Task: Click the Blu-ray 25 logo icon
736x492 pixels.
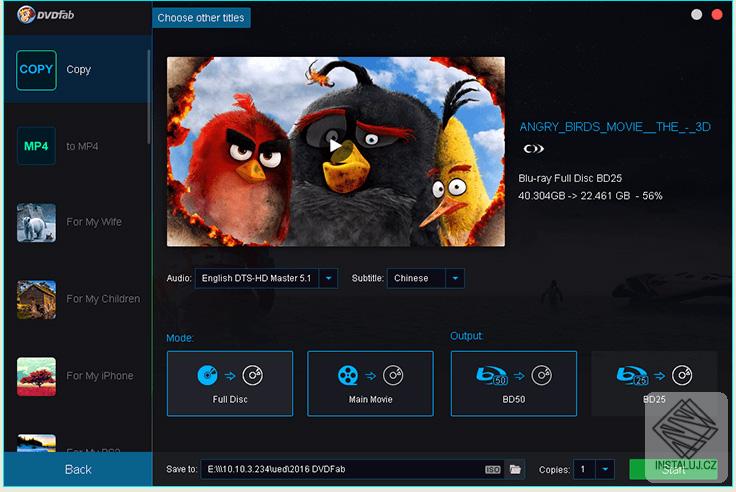Action: pyautogui.click(x=632, y=375)
